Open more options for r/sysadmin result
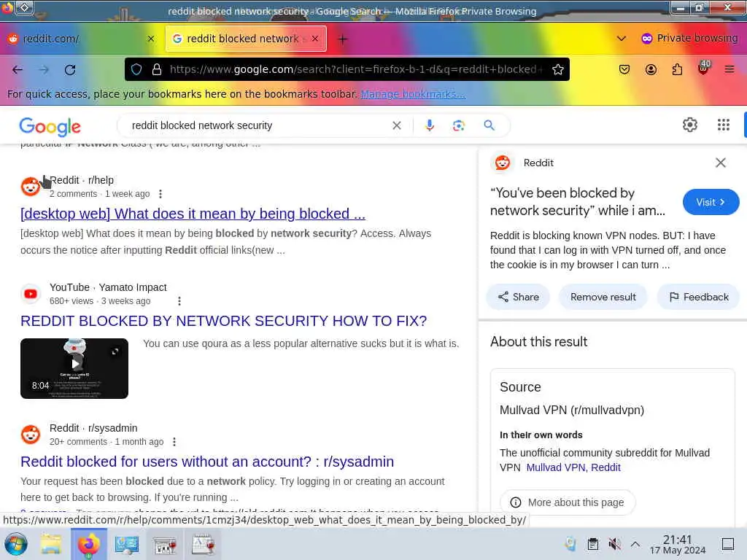Viewport: 747px width, 560px height. pyautogui.click(x=174, y=442)
